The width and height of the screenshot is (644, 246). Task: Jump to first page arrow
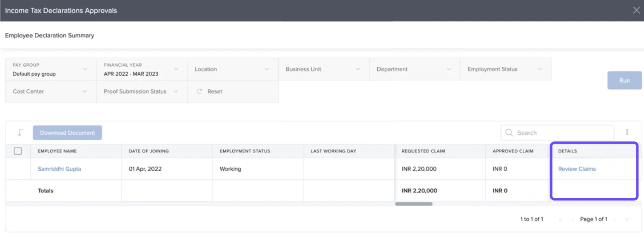point(561,219)
